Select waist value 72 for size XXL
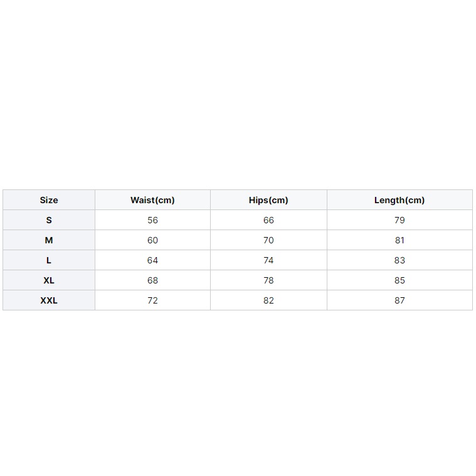The height and width of the screenshot is (476, 476). (152, 300)
